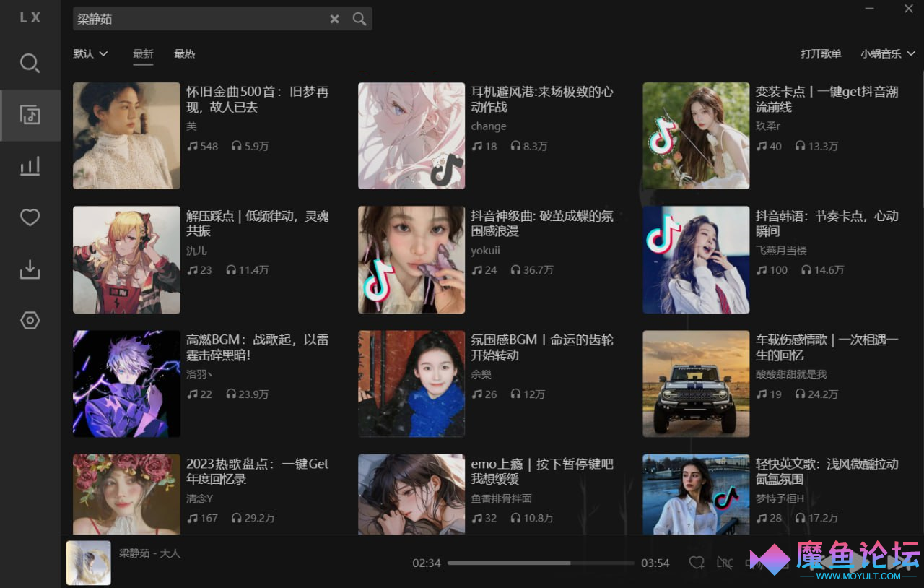Open cover of 高燃BGM playlist
924x588 pixels.
[126, 384]
